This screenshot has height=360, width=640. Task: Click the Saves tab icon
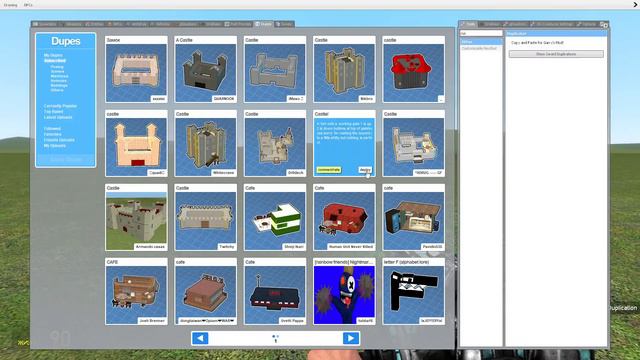click(278, 24)
